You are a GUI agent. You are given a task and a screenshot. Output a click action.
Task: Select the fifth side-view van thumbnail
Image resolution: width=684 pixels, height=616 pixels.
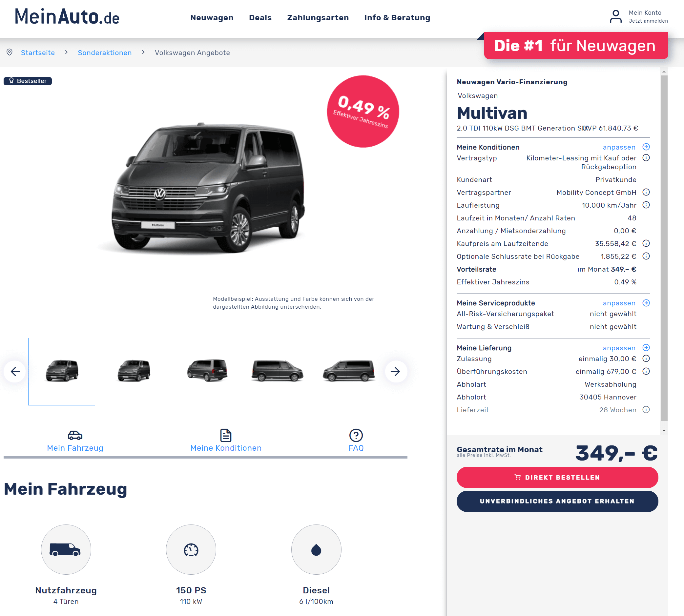point(349,371)
